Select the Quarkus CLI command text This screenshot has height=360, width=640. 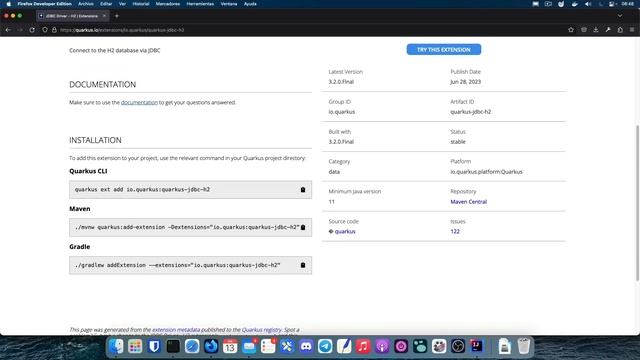coord(142,190)
